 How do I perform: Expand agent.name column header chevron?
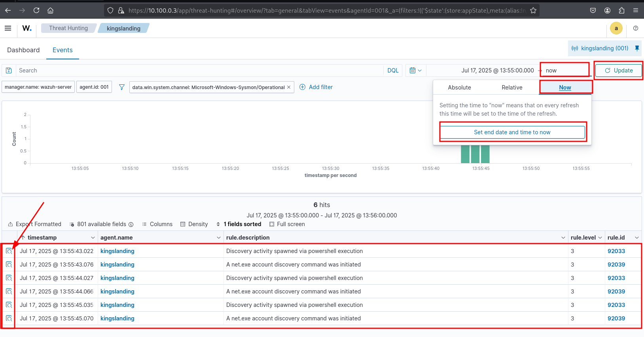(219, 238)
